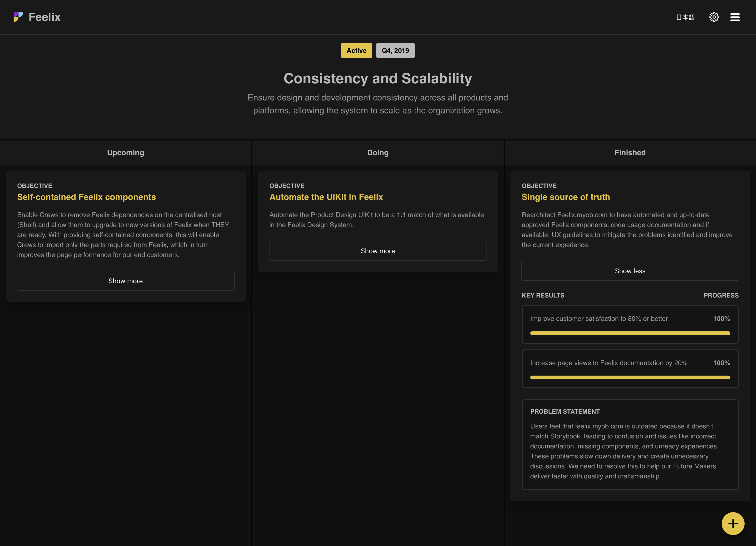Open settings via the gear icon
The width and height of the screenshot is (756, 546).
point(714,17)
